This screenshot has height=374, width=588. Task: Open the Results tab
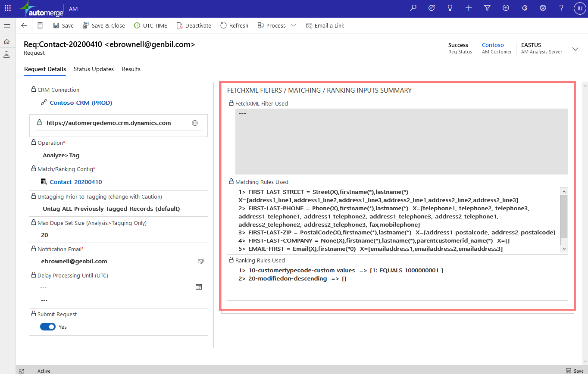click(x=131, y=69)
